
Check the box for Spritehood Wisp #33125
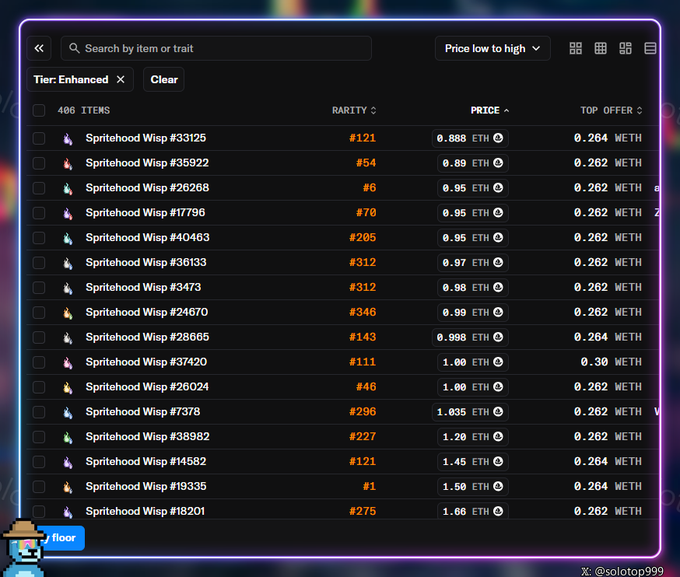click(x=39, y=138)
